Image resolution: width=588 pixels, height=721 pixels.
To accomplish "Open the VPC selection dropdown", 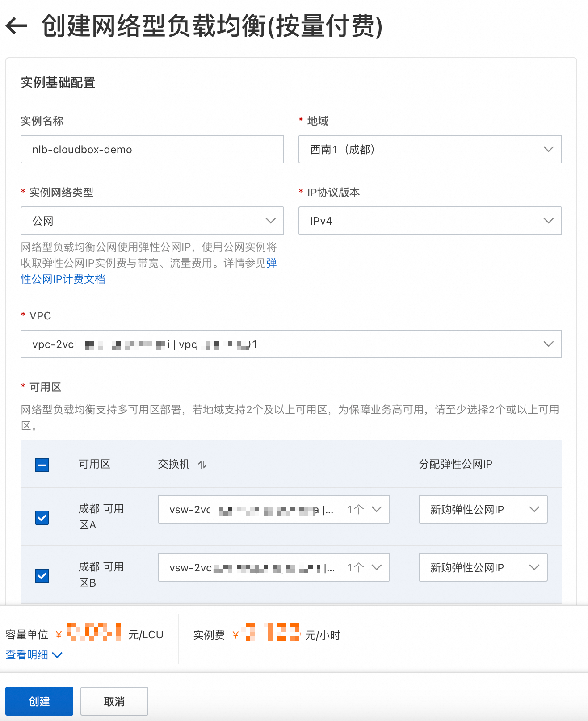I will [x=291, y=344].
